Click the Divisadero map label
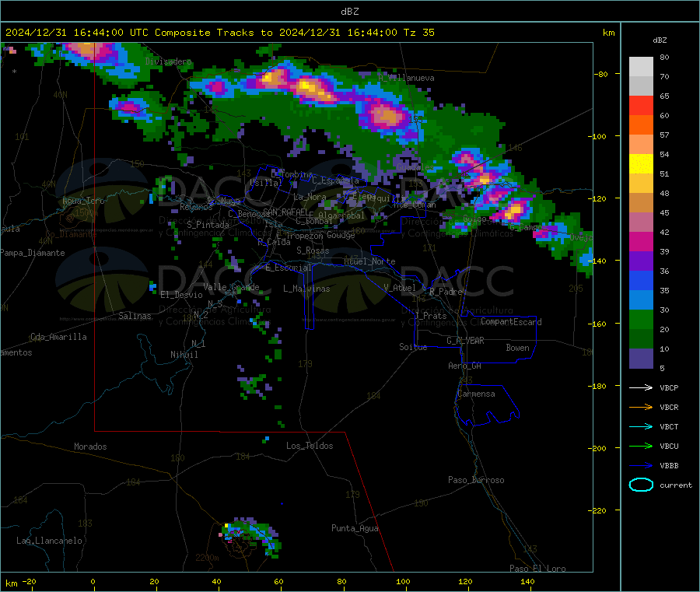This screenshot has height=592, width=700. pos(168,61)
